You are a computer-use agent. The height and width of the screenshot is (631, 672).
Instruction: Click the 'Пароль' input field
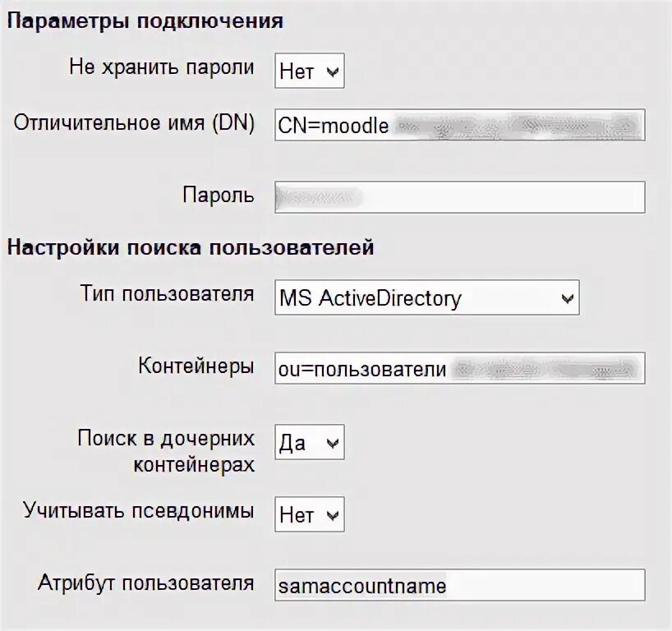(460, 197)
